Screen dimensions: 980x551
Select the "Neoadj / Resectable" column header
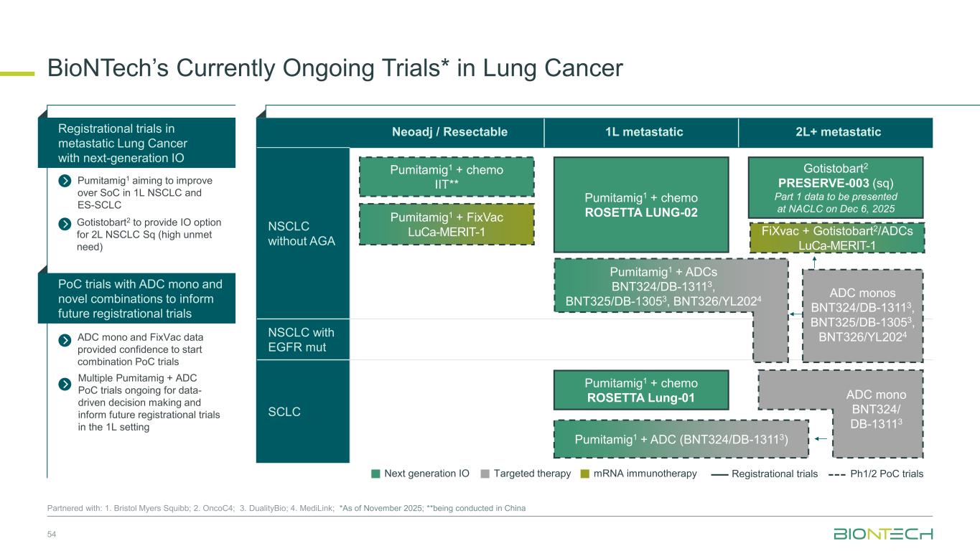pos(449,132)
